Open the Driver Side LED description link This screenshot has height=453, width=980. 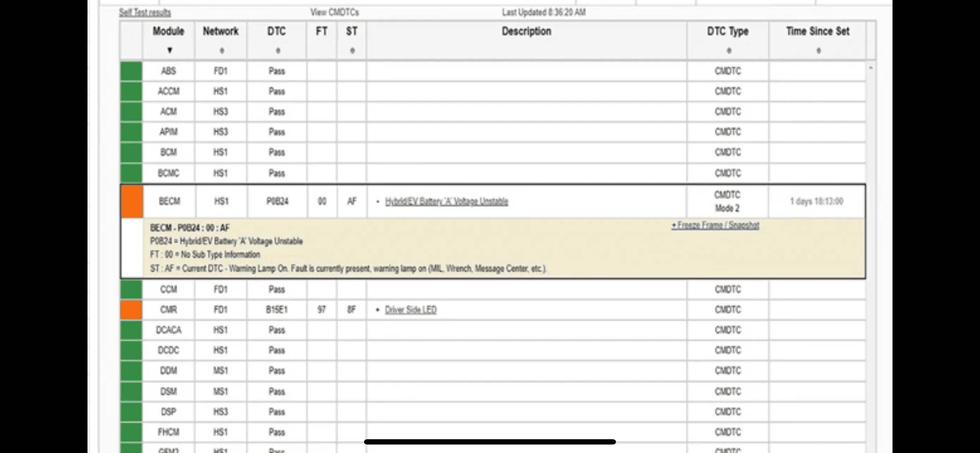click(x=411, y=310)
